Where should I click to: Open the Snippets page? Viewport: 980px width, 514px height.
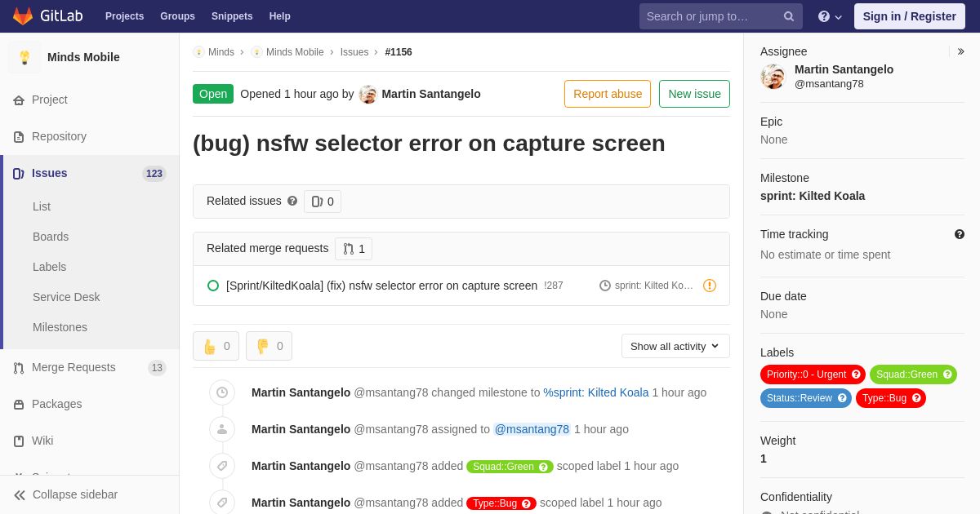pos(232,16)
